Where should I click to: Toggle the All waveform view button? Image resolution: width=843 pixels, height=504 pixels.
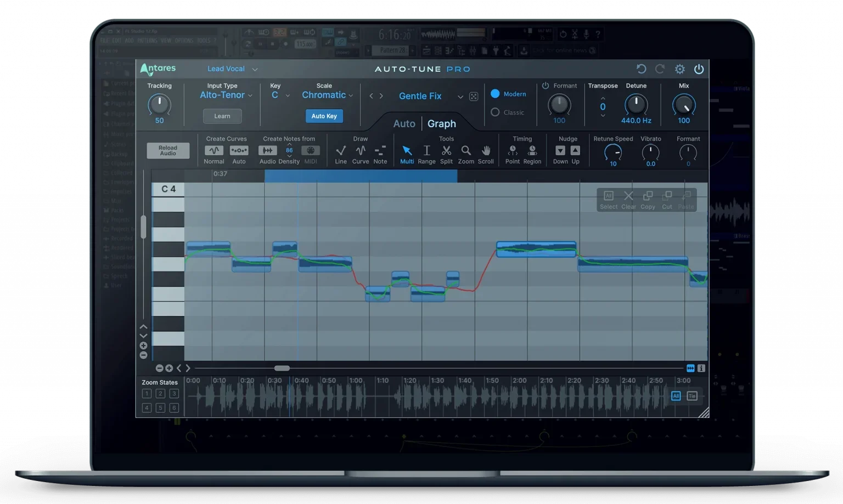[x=676, y=396]
